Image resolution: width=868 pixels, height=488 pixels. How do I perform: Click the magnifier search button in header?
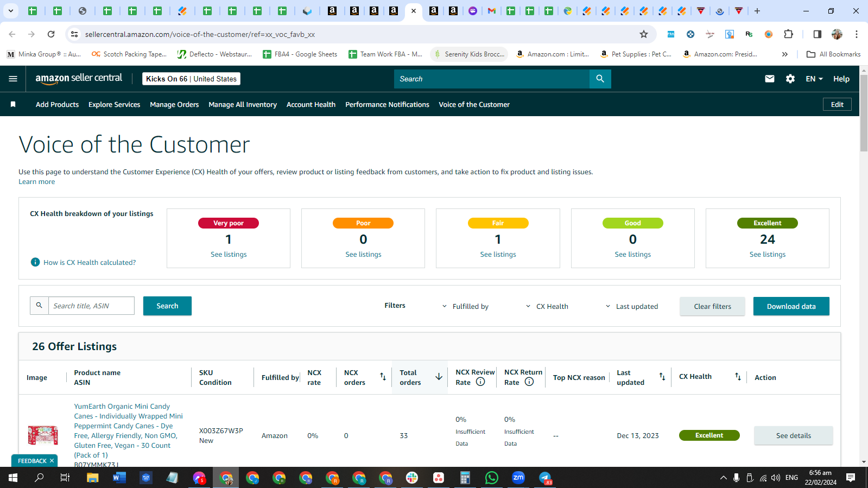pyautogui.click(x=600, y=79)
